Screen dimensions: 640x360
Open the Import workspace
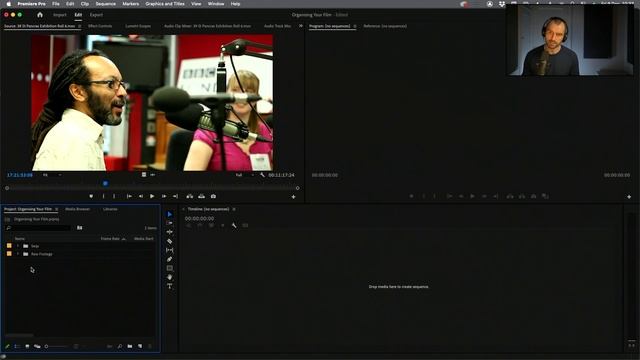(x=60, y=15)
